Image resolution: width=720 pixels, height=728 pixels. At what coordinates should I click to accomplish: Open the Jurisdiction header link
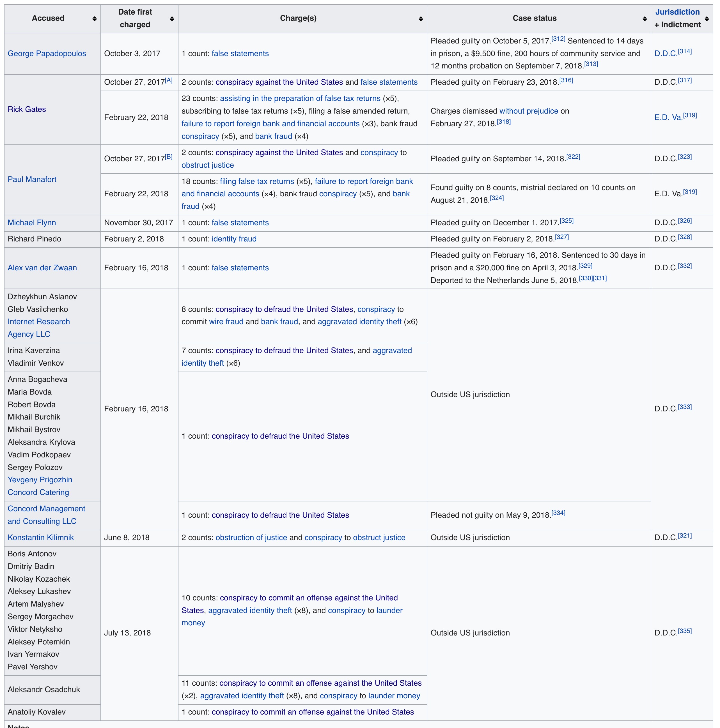677,12
